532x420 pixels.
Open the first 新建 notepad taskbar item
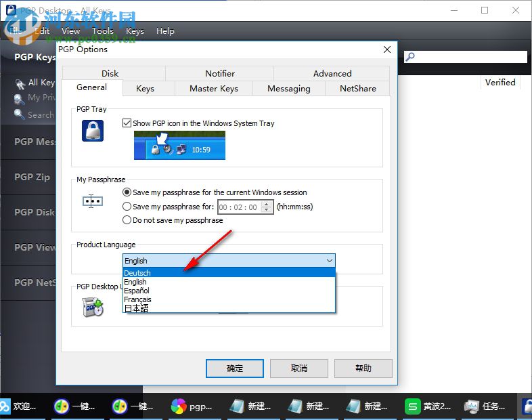(250, 406)
